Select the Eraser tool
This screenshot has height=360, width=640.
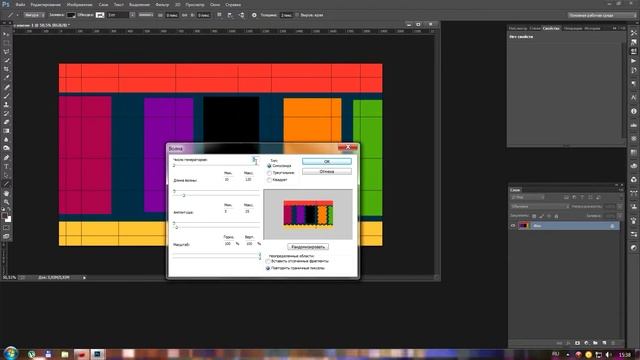click(x=6, y=122)
